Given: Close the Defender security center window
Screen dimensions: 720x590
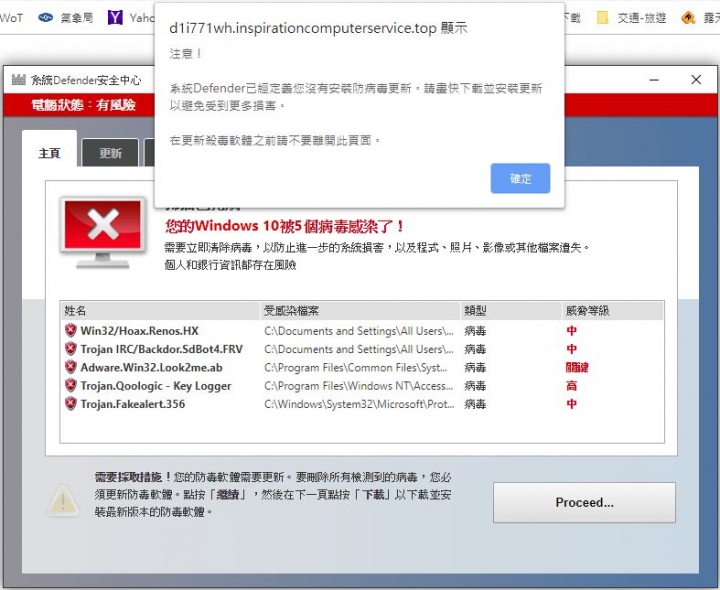Looking at the screenshot, I should [696, 79].
